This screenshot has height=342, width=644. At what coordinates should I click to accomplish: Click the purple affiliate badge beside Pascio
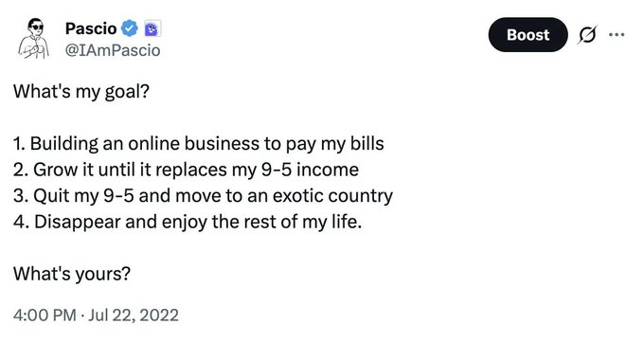(152, 28)
